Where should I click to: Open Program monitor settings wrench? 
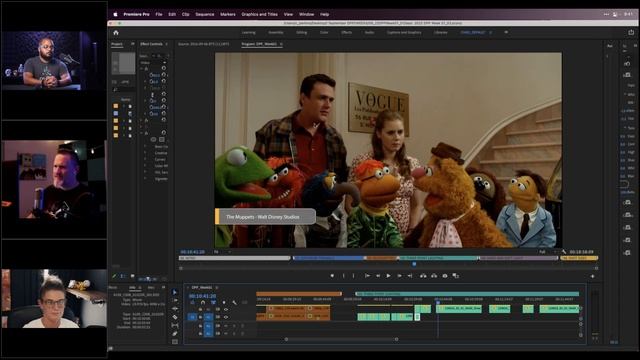pos(564,252)
